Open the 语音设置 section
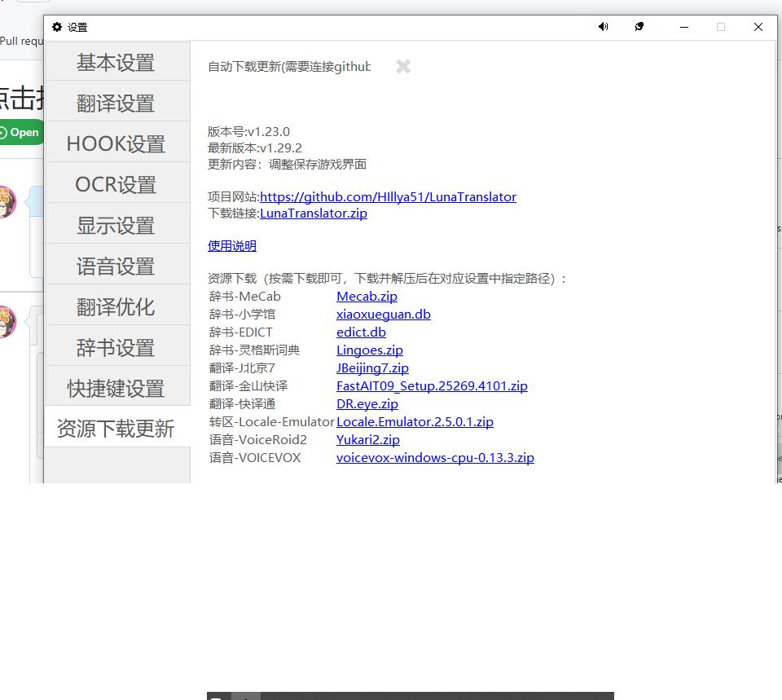Screen dimensions: 782x700 pos(117,264)
